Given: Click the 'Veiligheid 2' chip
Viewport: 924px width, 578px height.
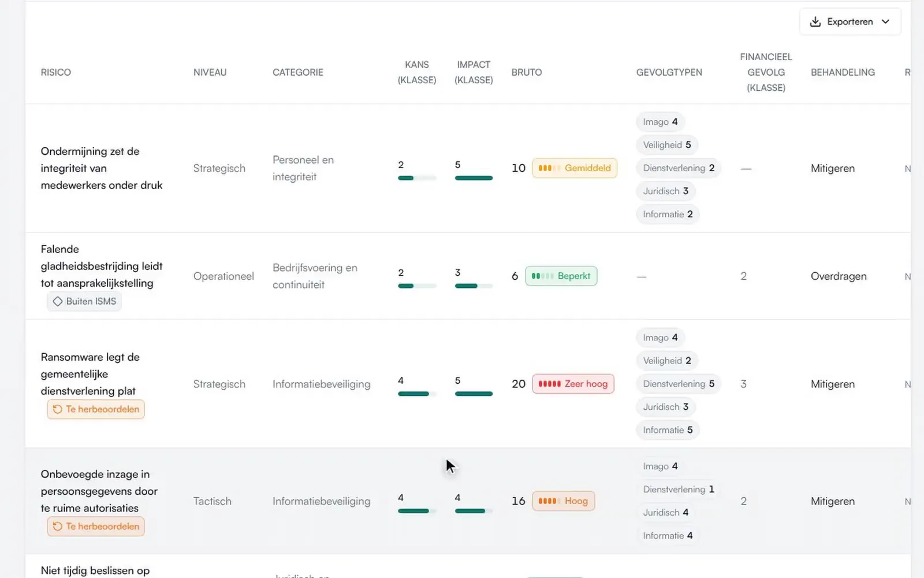Looking at the screenshot, I should [x=667, y=361].
